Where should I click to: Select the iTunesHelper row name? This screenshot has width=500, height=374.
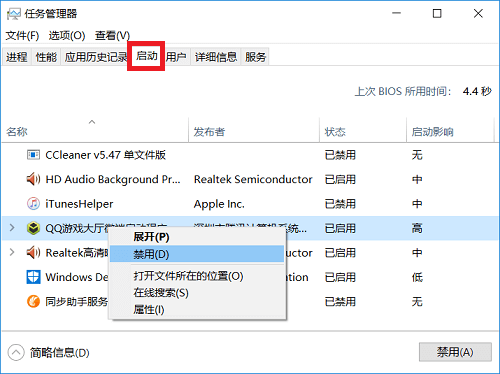click(x=79, y=204)
